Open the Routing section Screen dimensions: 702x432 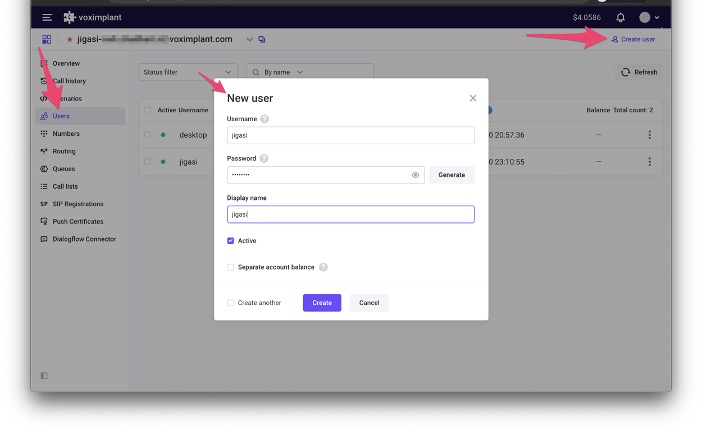coord(64,151)
